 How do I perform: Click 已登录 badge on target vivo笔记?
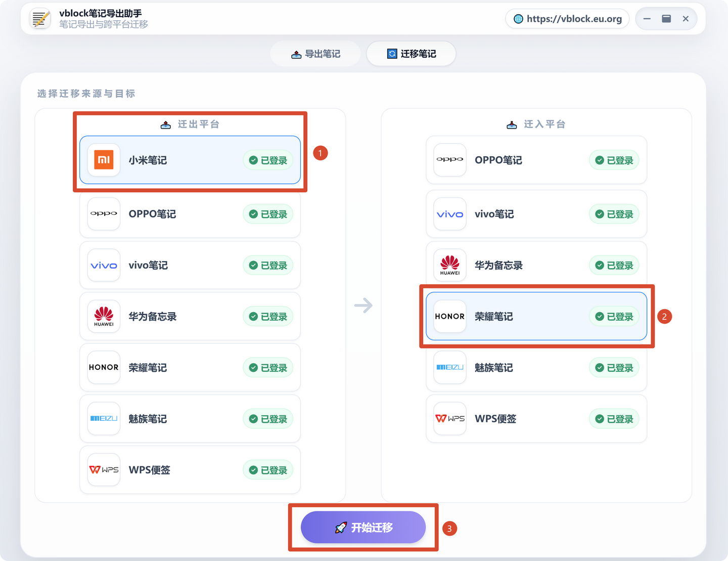pos(614,214)
